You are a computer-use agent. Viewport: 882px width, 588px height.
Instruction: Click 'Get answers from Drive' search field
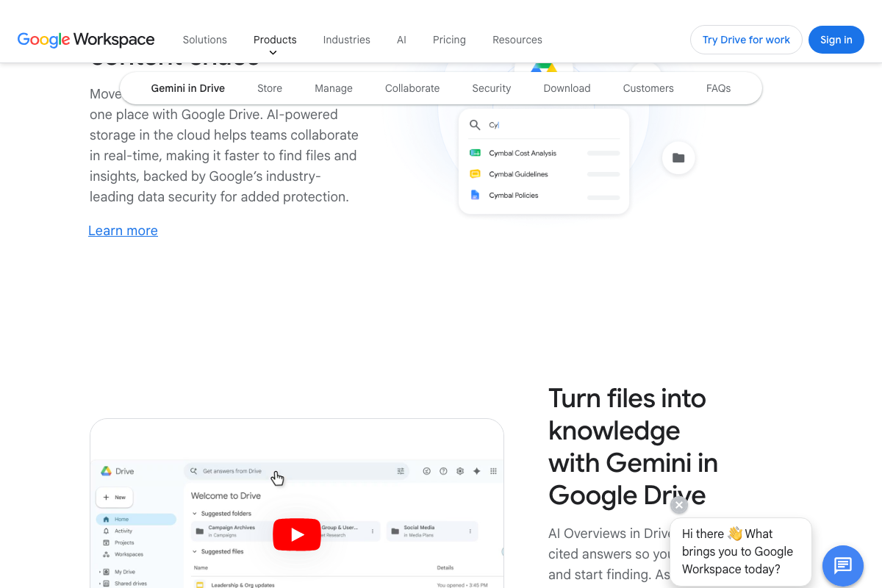295,471
